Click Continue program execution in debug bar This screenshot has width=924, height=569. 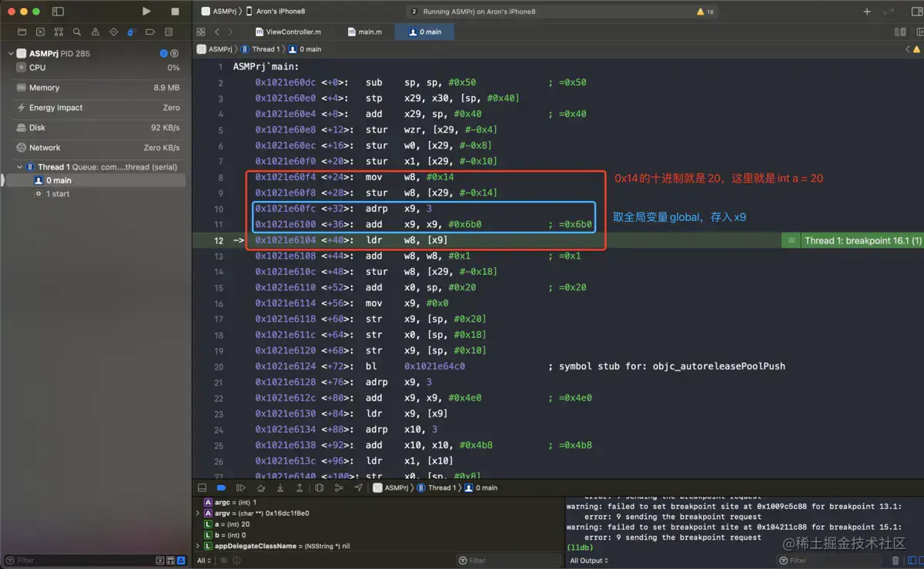click(240, 487)
